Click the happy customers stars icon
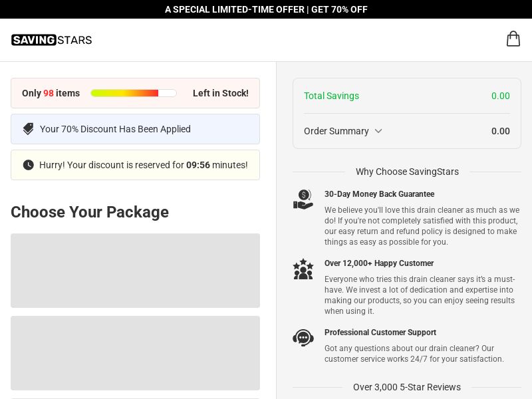 (303, 269)
